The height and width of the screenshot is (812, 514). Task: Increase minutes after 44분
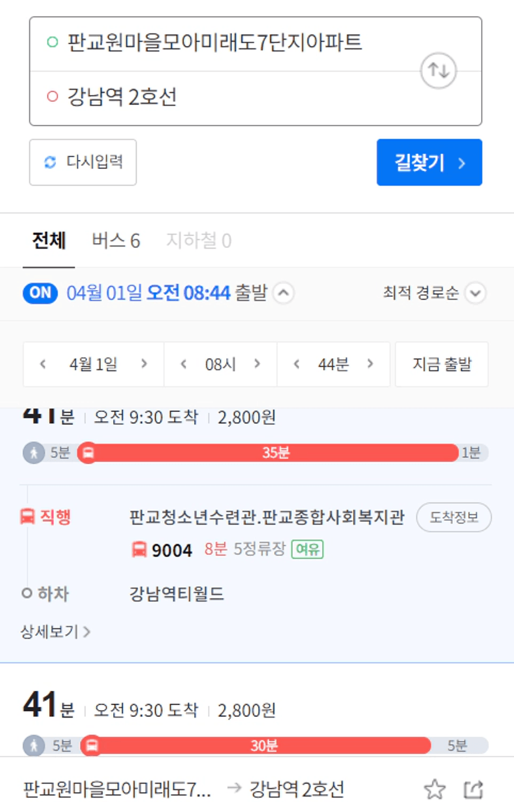coord(370,364)
